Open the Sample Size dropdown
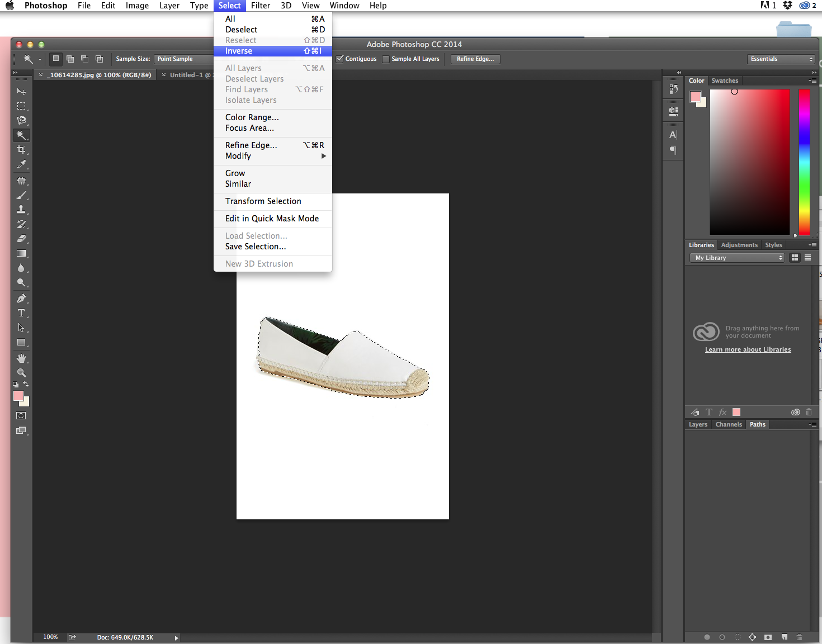This screenshot has width=822, height=644. pos(185,59)
